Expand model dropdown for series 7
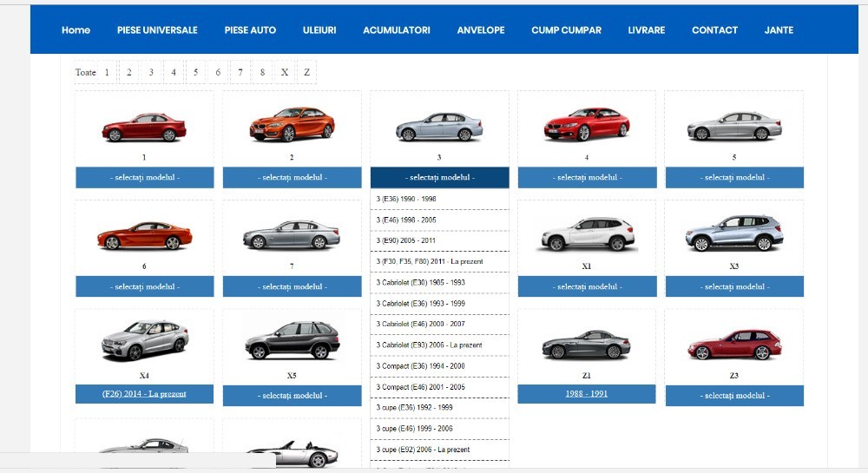The height and width of the screenshot is (473, 868). point(292,286)
